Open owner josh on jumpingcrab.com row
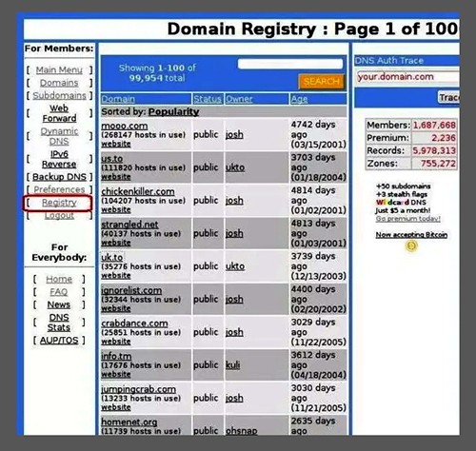The image size is (476, 451). (234, 398)
